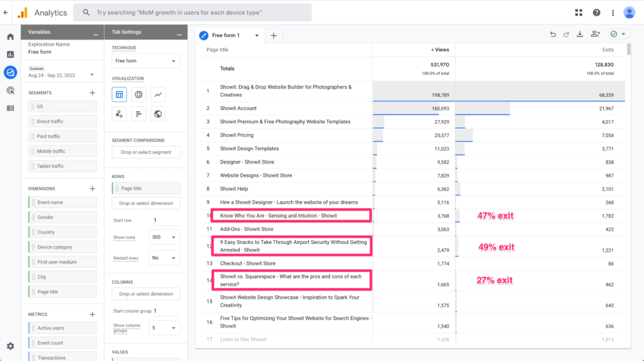Viewport: 644px width, 361px height.
Task: Add a new tab next to Free form 1
Action: pos(274,36)
